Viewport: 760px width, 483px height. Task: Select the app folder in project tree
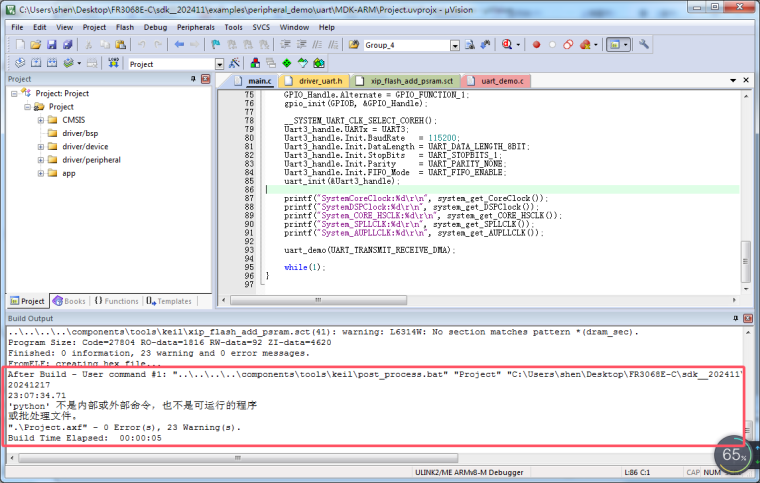pyautogui.click(x=68, y=173)
